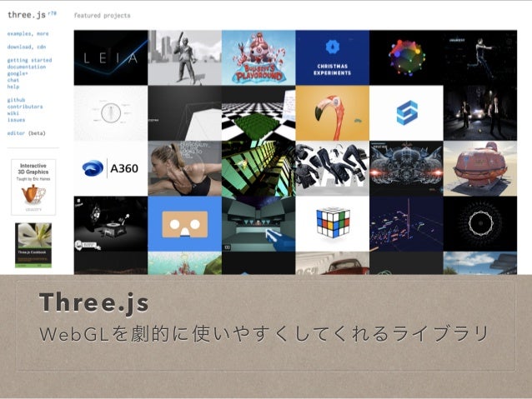Open the green maze checkerboard thumbnail
532x399 pixels.
coord(258,113)
